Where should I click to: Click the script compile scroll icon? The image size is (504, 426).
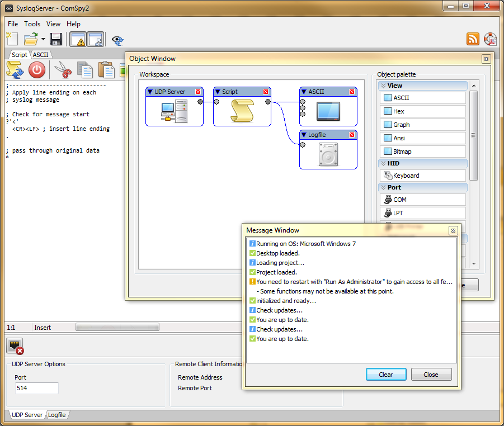(15, 70)
